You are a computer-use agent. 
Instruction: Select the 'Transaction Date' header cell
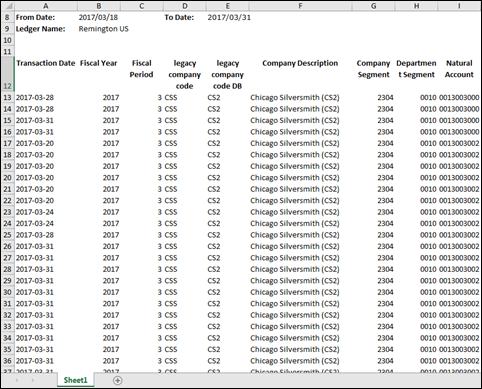(46, 74)
